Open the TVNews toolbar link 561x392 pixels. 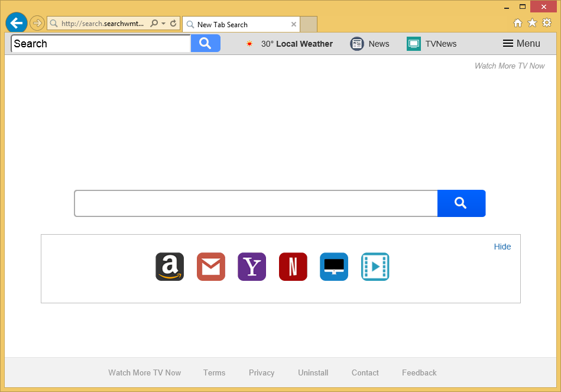point(441,44)
